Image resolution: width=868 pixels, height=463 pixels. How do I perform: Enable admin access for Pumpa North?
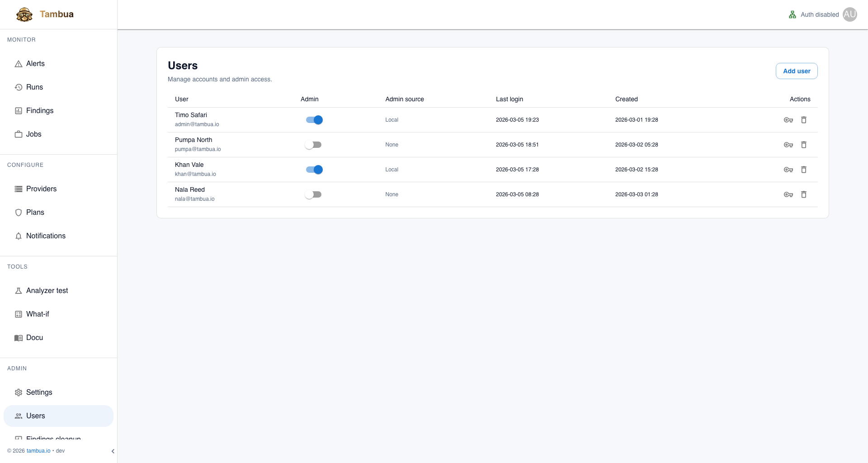point(314,145)
